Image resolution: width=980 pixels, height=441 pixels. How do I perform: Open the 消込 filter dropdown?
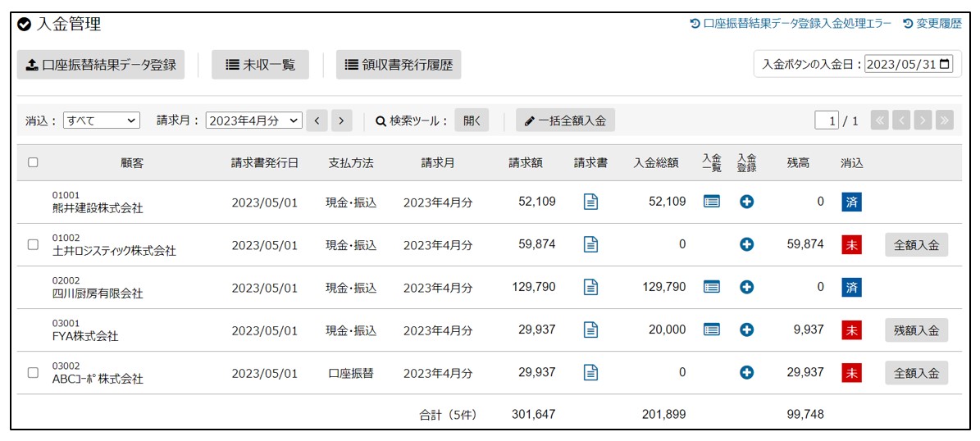pyautogui.click(x=102, y=120)
